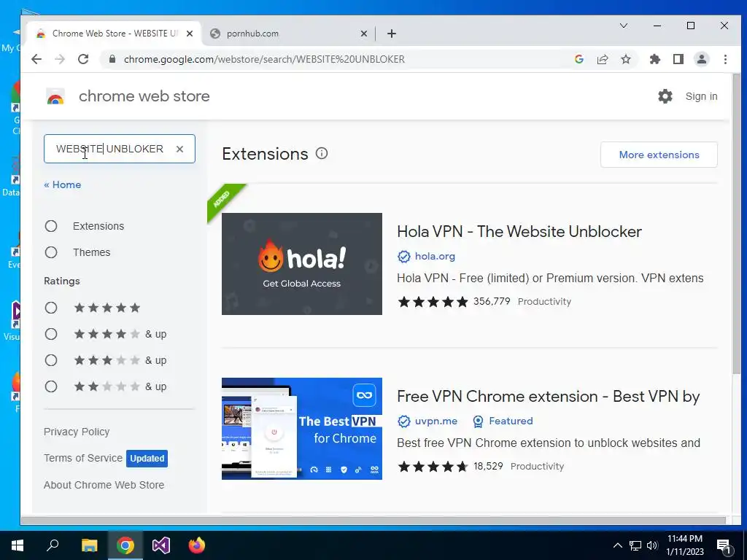
Task: Open Visual Studio from taskbar
Action: point(161,545)
